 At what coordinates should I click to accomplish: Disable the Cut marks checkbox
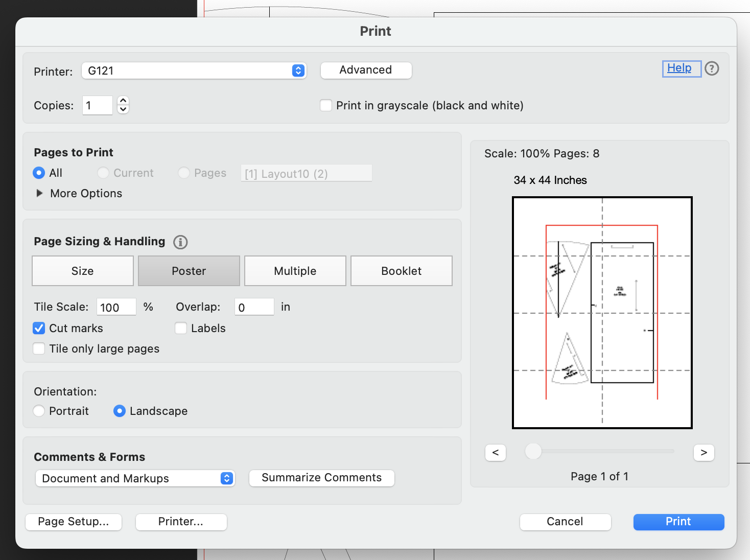39,328
